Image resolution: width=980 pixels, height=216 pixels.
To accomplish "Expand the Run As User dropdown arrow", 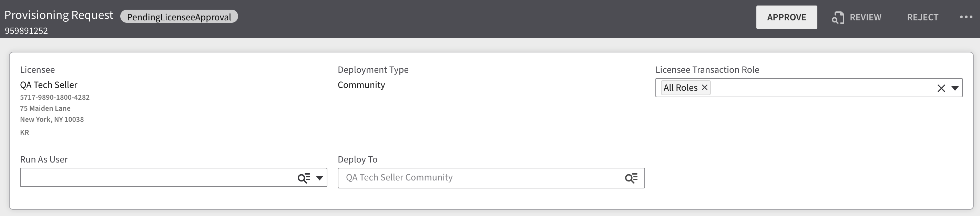I will click(x=319, y=178).
